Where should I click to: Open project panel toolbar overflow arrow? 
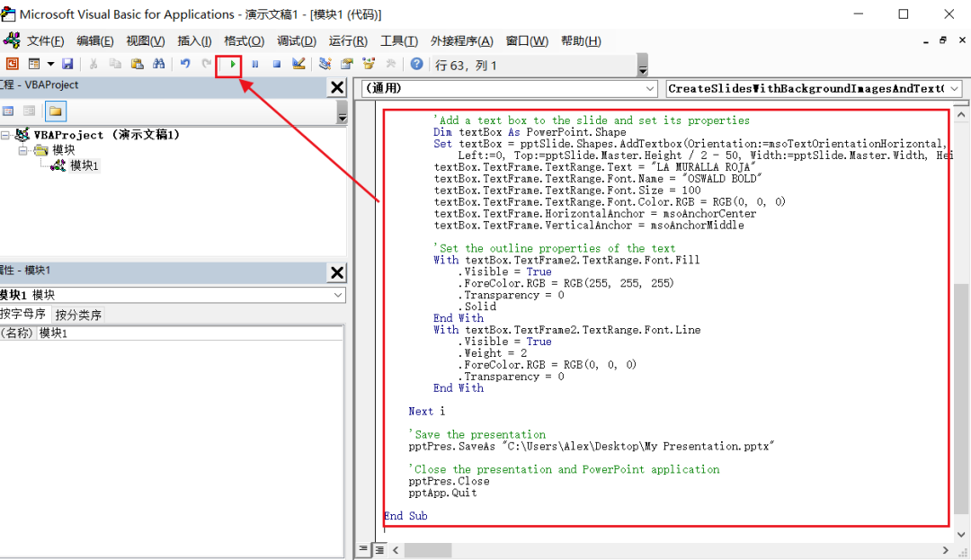pyautogui.click(x=342, y=112)
